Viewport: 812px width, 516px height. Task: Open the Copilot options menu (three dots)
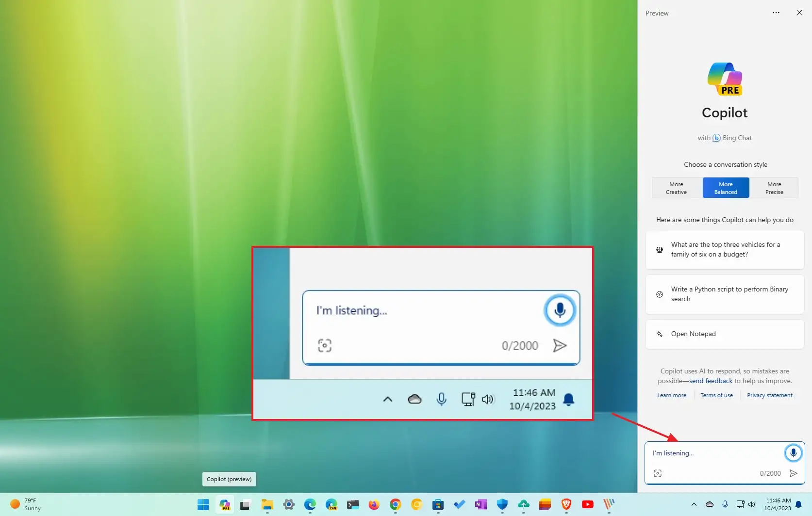coord(776,13)
